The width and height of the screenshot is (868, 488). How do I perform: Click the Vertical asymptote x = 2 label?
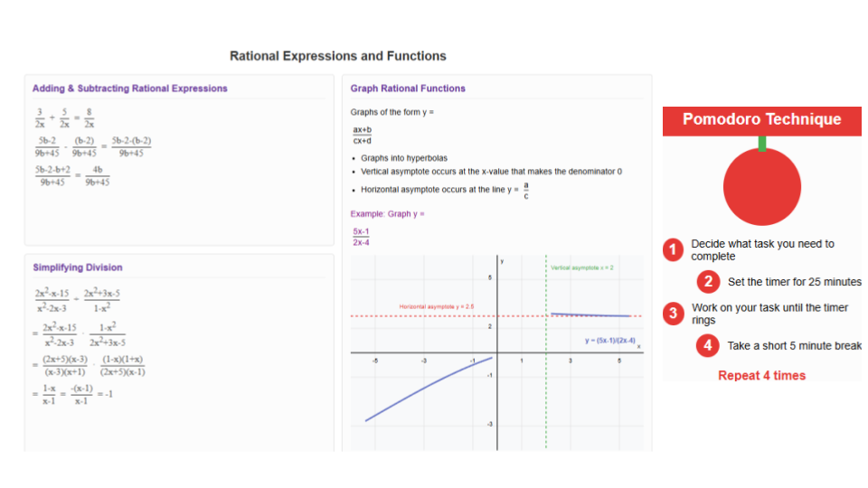coord(581,267)
